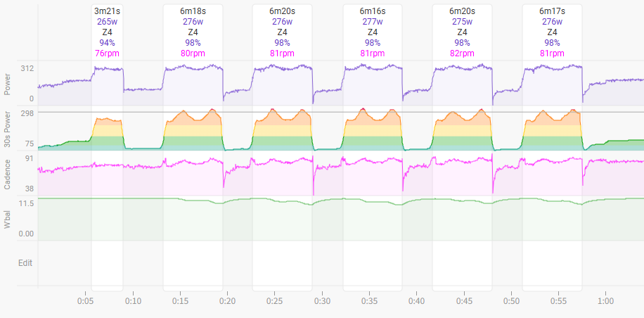This screenshot has width=644, height=318.
Task: Click the 1:00 time axis tick
Action: tap(606, 301)
